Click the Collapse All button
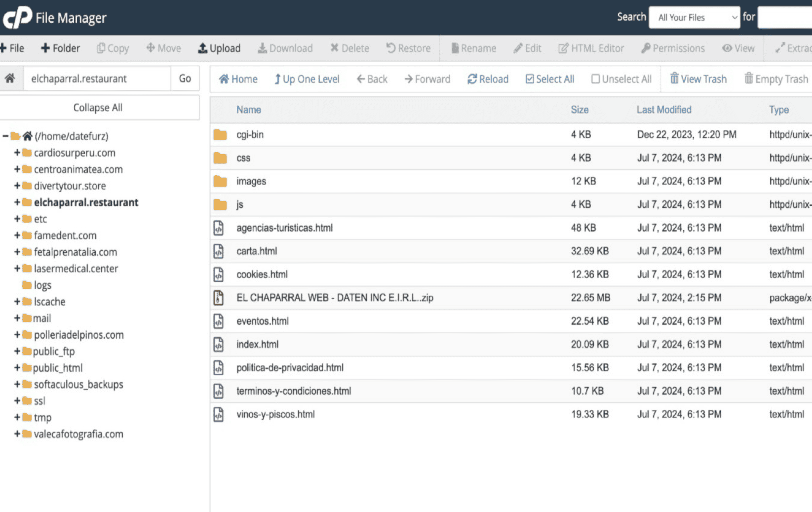The image size is (812, 512). tap(98, 108)
